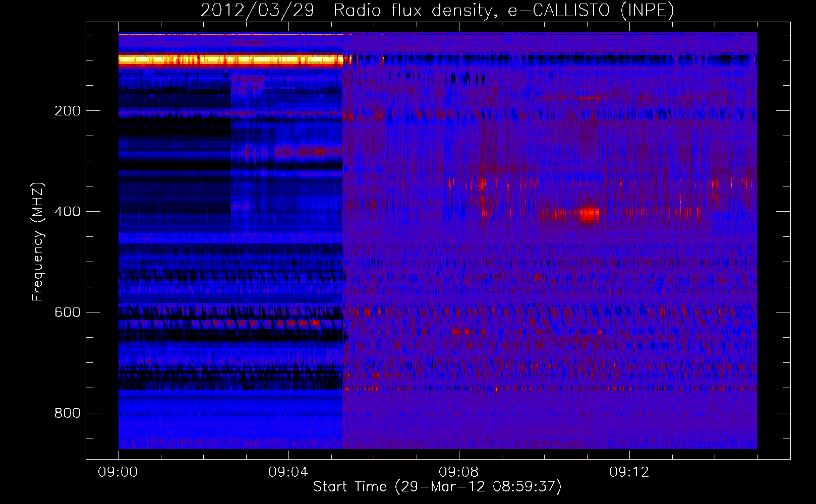Click the 09:04 time tick label
Image resolution: width=816 pixels, height=504 pixels.
[288, 472]
